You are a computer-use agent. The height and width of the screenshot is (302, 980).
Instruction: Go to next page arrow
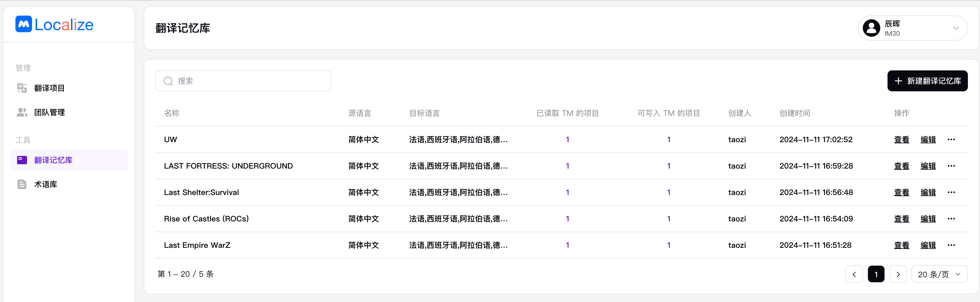click(898, 274)
